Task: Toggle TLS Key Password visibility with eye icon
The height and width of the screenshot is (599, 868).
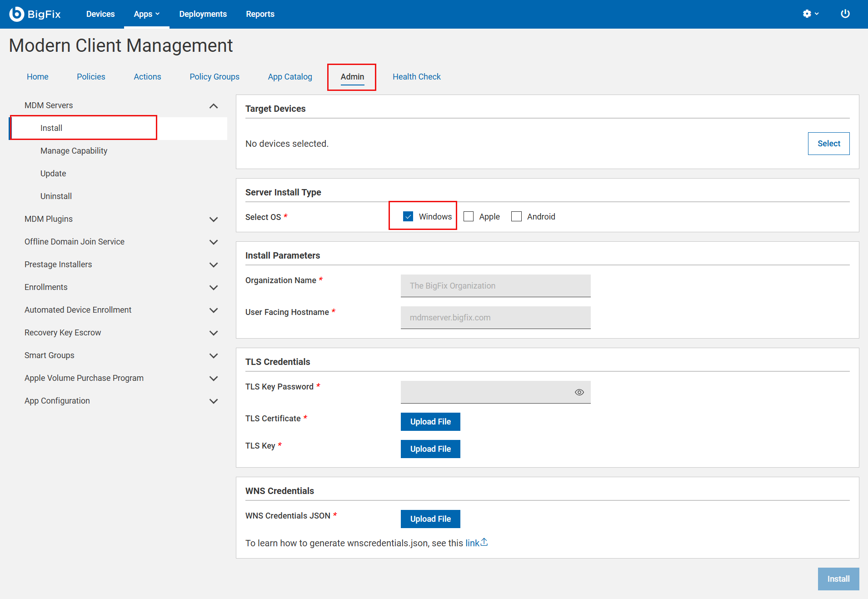Action: pyautogui.click(x=579, y=392)
